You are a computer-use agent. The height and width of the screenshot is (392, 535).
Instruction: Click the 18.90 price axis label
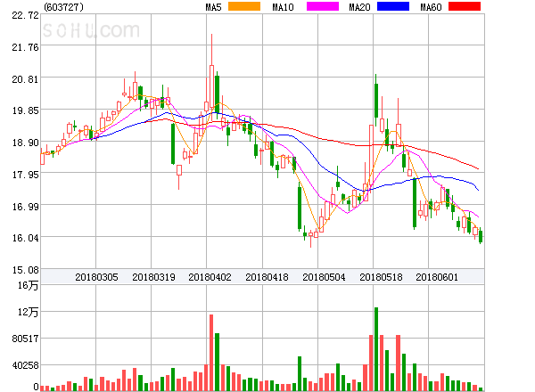25,143
